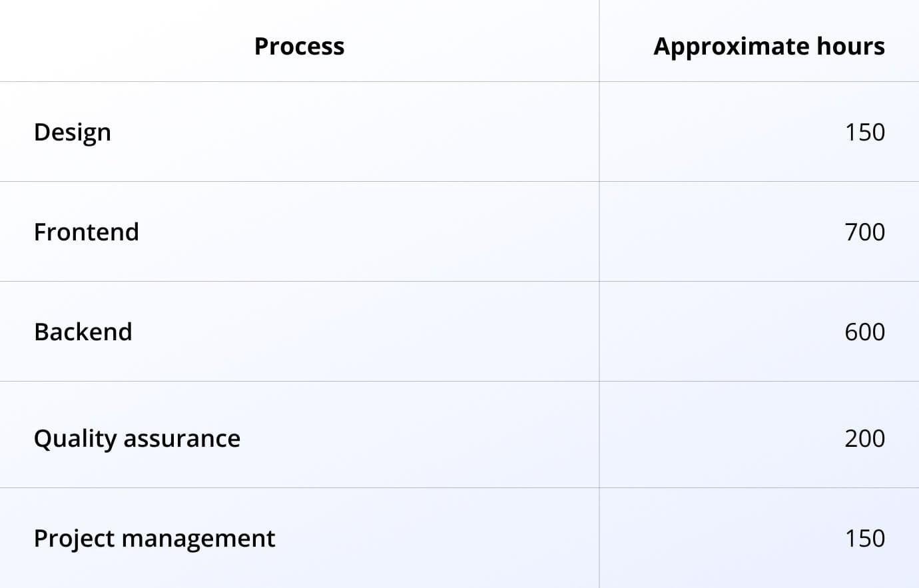This screenshot has height=588, width=919.
Task: Click empty space in the Frontend row
Action: click(366, 232)
